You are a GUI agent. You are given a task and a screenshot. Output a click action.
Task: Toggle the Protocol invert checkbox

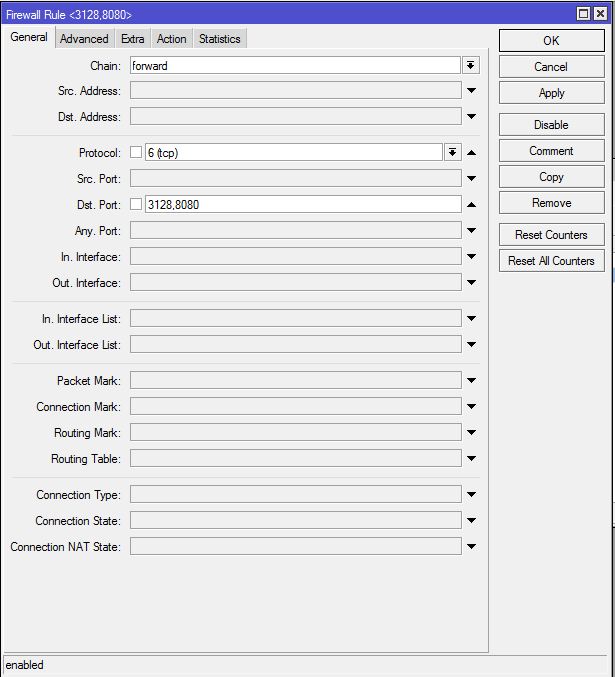[136, 153]
